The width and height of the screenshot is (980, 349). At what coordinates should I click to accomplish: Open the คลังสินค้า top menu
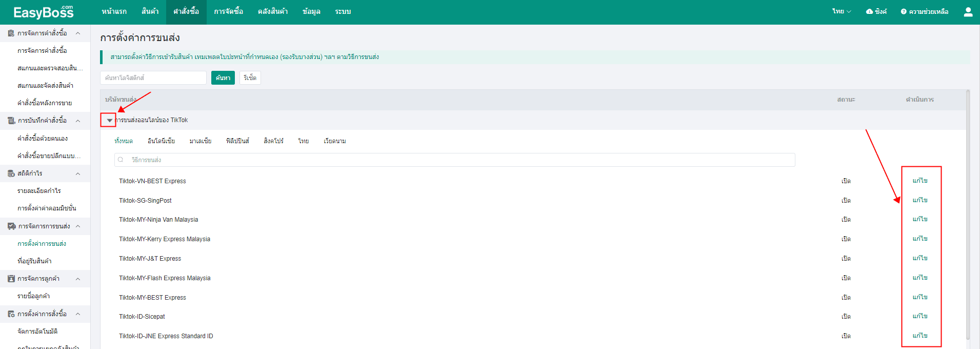click(272, 12)
